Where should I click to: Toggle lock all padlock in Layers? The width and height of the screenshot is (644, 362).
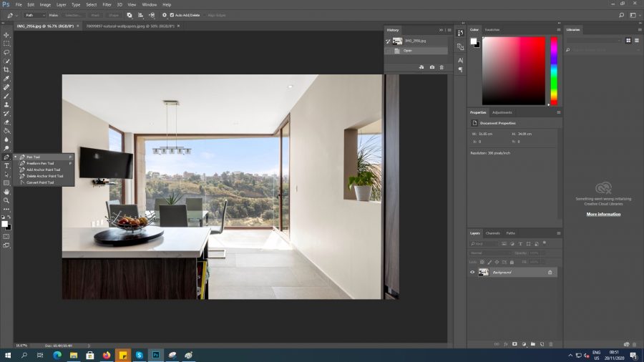pos(512,262)
